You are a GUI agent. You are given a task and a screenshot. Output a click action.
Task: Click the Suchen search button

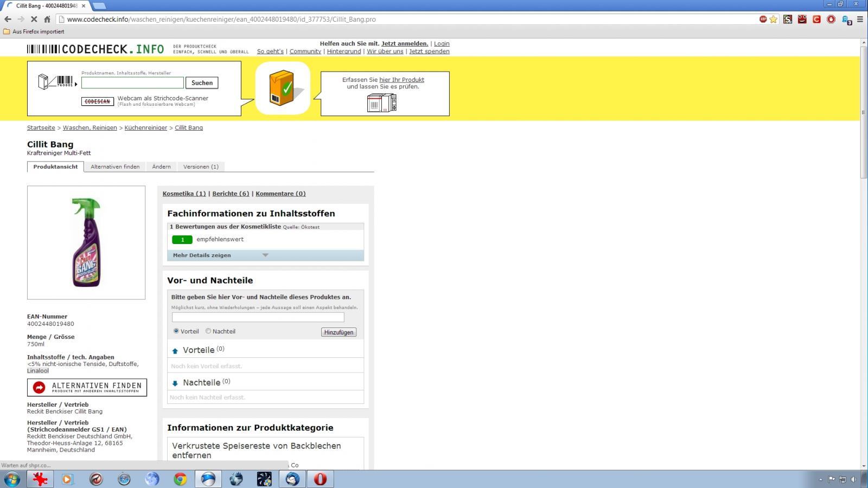(x=202, y=83)
